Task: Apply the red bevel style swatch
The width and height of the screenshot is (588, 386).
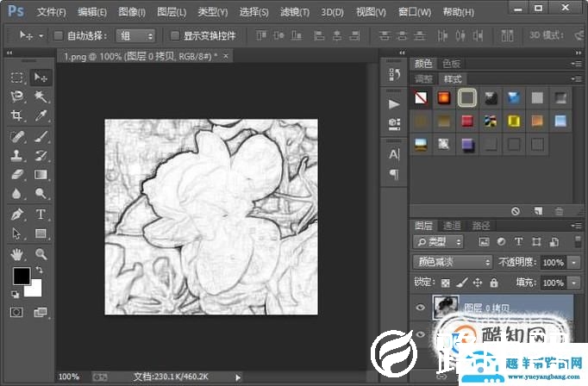Action: 467,121
